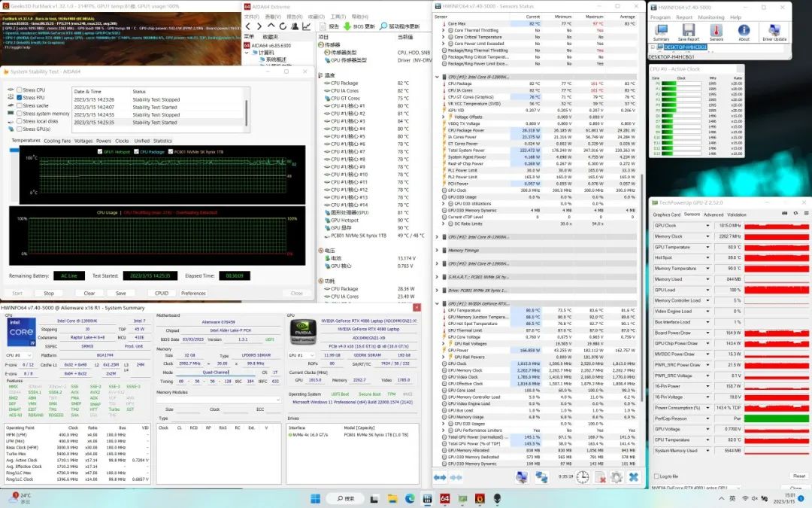This screenshot has height=508, width=812.
Task: Uncheck the Stress FPU checkbox
Action: point(19,98)
